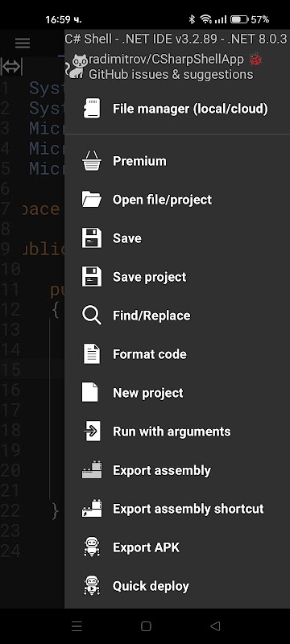290x644 pixels.
Task: Tap the Android back navigation triangle
Action: (215, 626)
